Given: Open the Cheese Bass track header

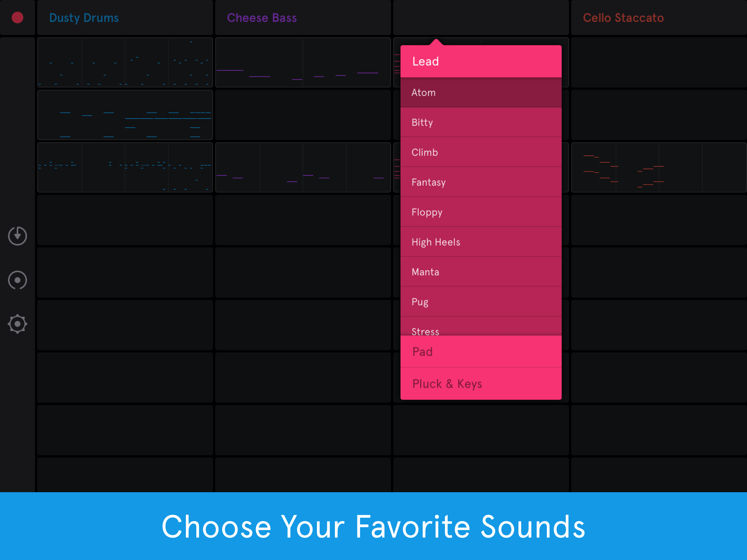Looking at the screenshot, I should pyautogui.click(x=303, y=17).
